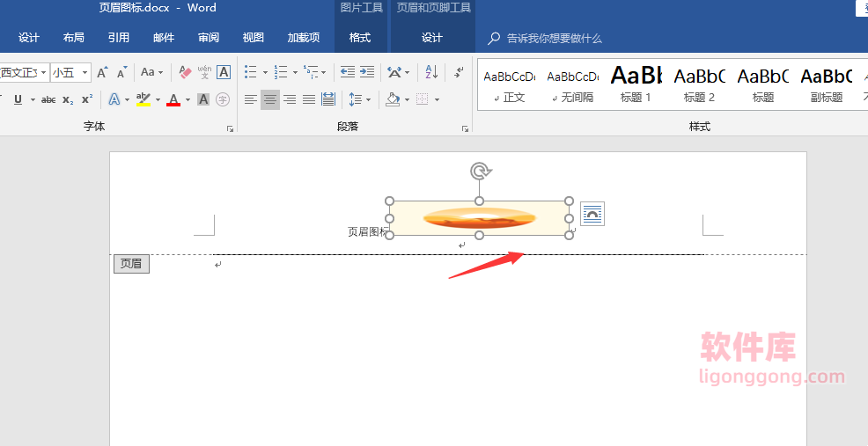The image size is (868, 446).
Task: Open the 视图 tab
Action: coord(253,38)
